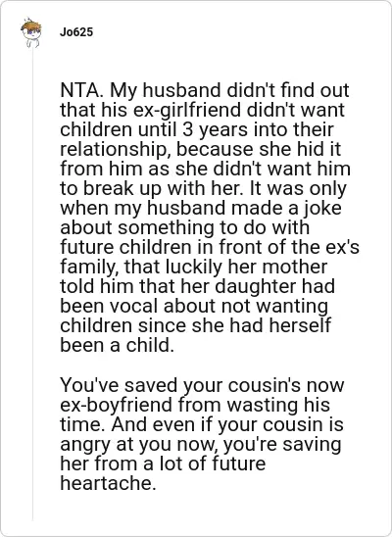Click the line 'from him as she didn't want him'

[x=205, y=170]
